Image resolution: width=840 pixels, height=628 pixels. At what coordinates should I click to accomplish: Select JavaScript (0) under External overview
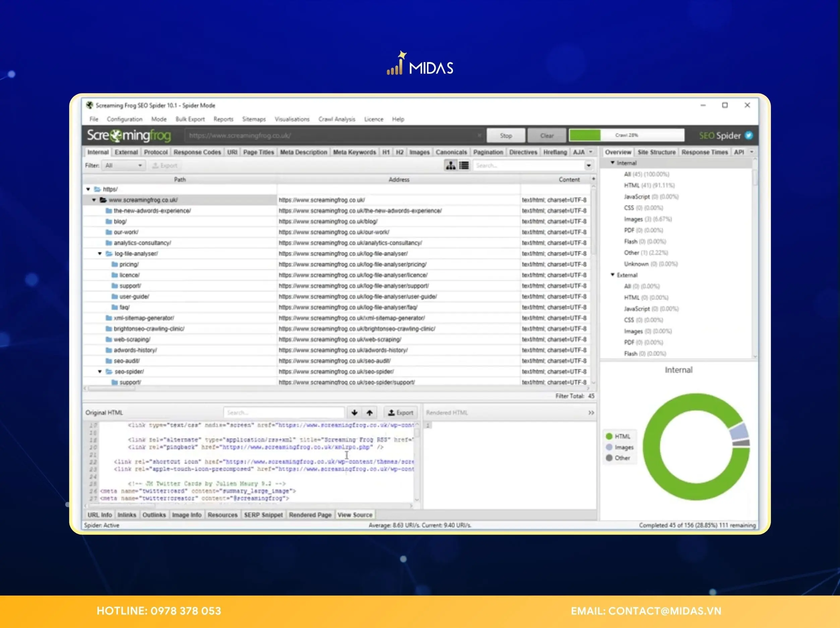(x=651, y=308)
